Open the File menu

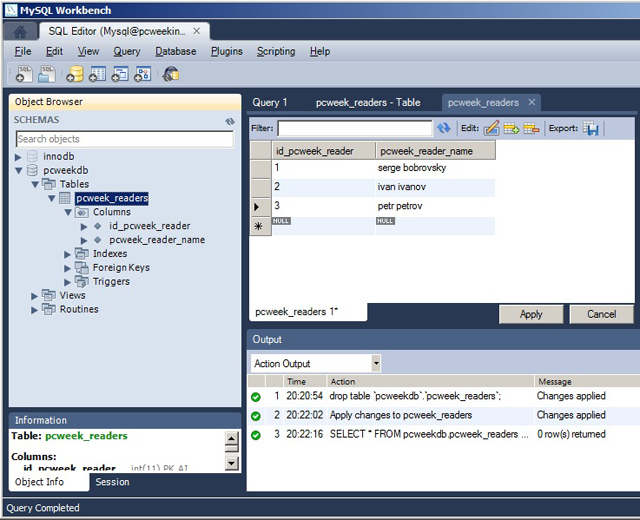pos(23,51)
